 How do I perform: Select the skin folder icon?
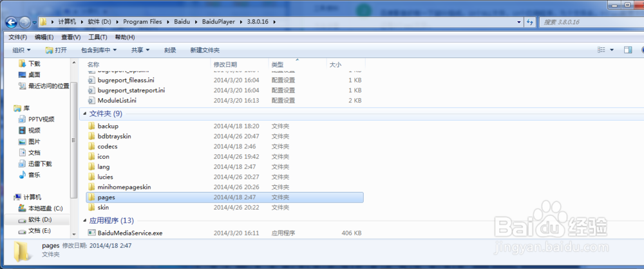click(91, 207)
